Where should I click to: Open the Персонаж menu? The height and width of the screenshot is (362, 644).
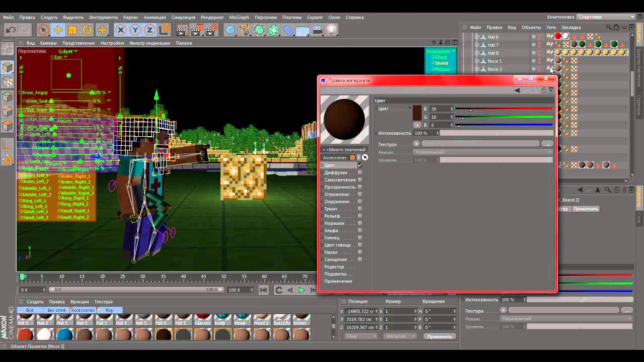pyautogui.click(x=266, y=17)
